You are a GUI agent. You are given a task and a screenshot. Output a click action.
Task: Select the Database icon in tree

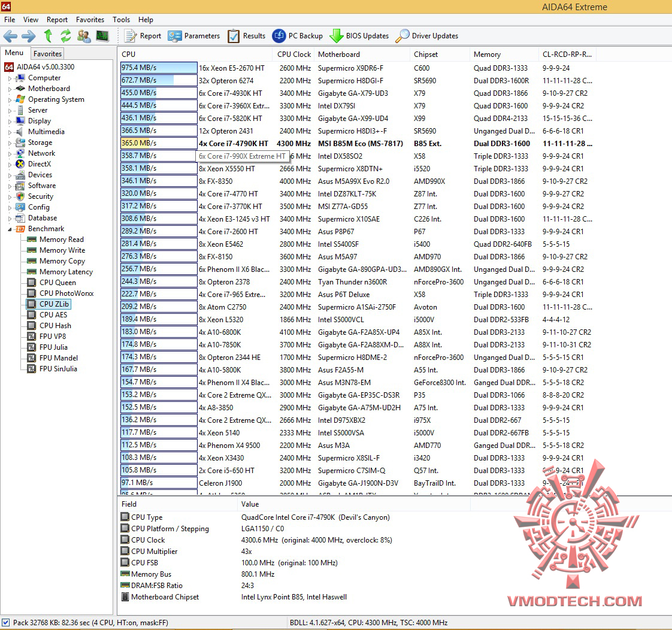[20, 218]
